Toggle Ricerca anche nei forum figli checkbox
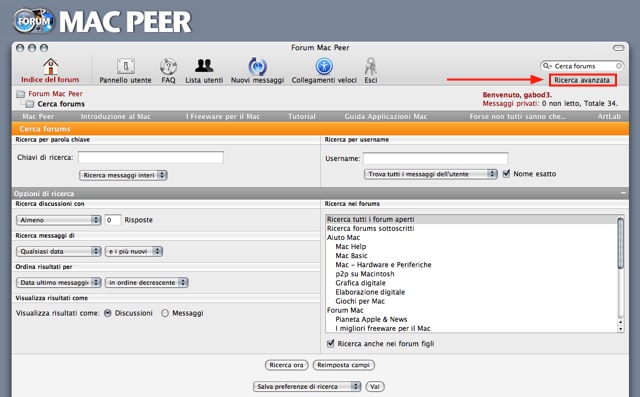640x397 pixels. pyautogui.click(x=331, y=344)
